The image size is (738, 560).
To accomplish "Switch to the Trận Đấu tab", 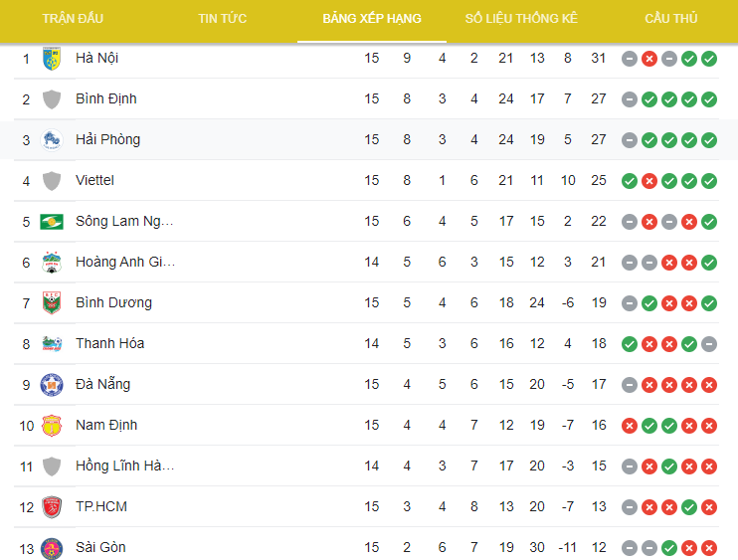I will pyautogui.click(x=73, y=19).
